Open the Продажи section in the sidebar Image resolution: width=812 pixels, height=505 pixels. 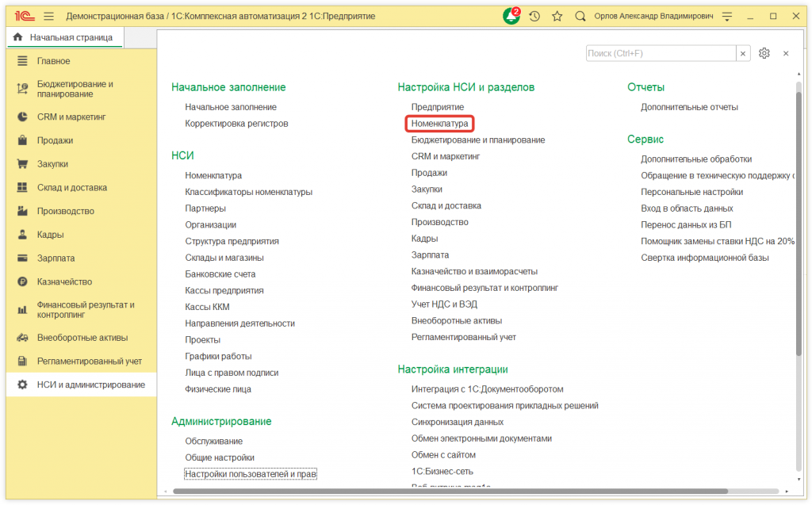pos(55,140)
